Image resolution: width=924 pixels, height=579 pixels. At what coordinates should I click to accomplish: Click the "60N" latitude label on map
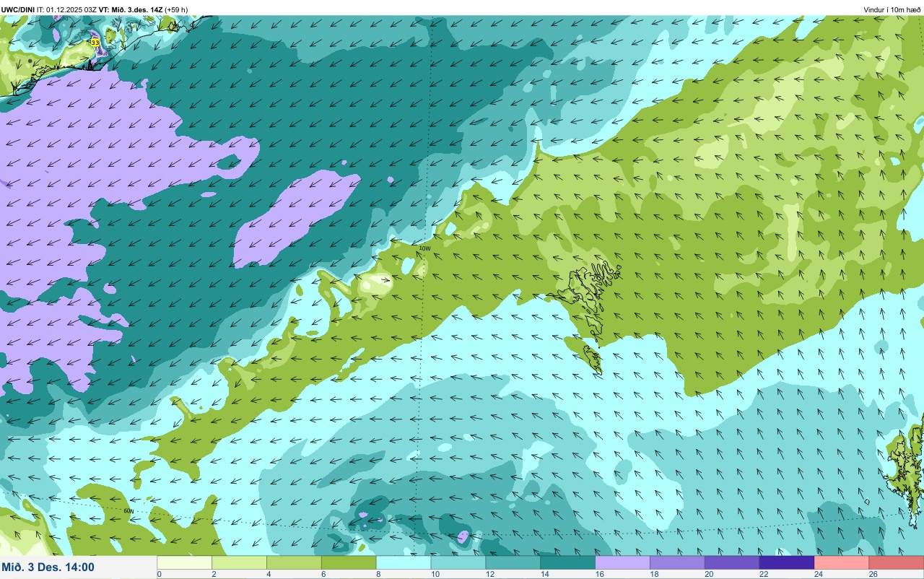point(128,510)
